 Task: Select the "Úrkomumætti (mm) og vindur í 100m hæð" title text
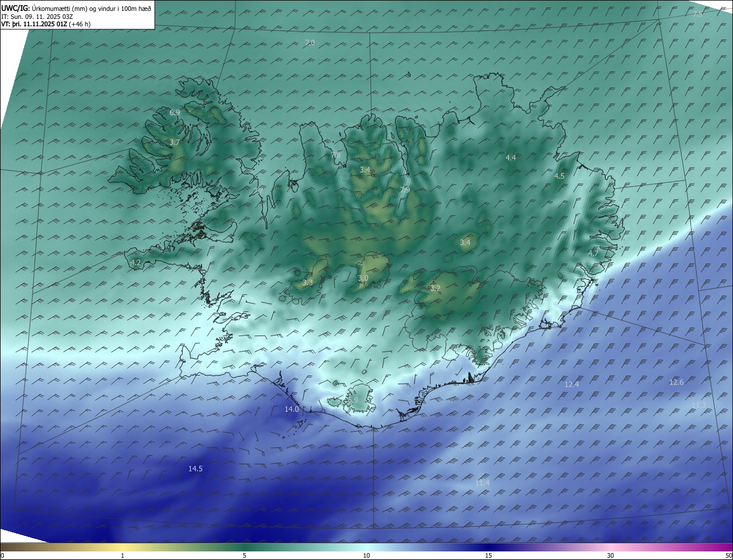pos(91,8)
